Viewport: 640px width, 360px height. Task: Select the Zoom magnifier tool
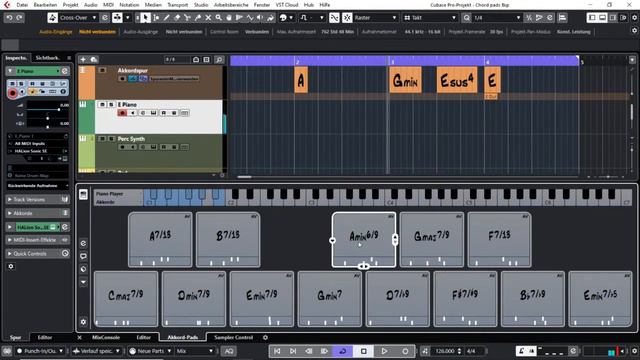tap(218, 18)
